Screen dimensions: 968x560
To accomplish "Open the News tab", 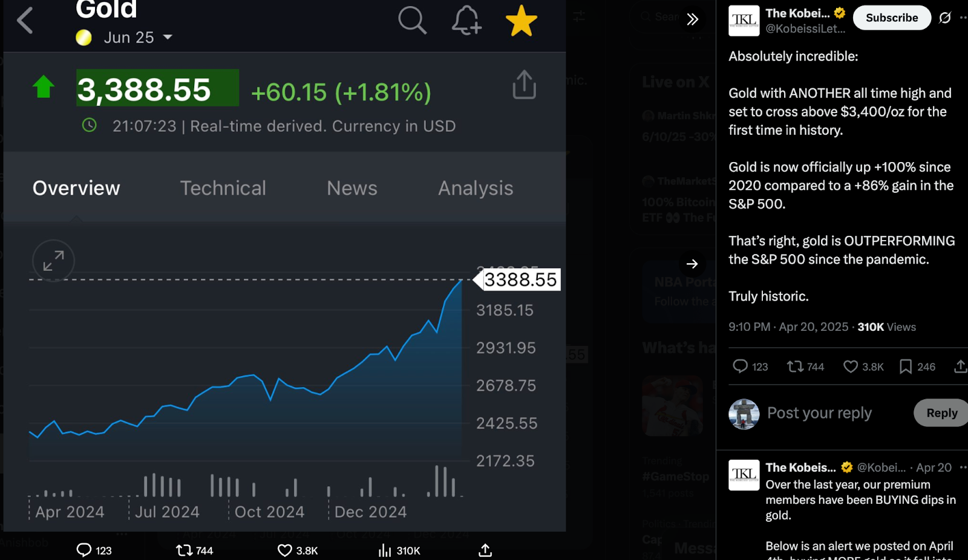I will click(x=352, y=188).
